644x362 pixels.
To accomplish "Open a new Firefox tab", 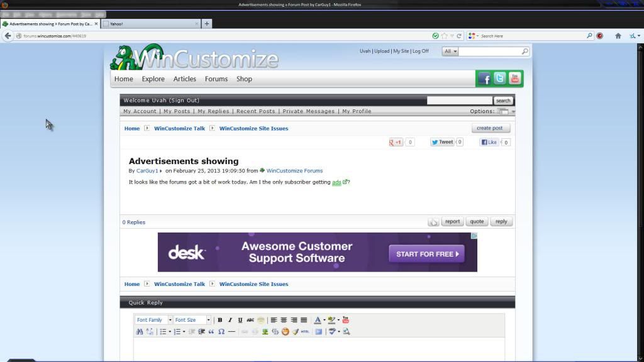I will click(206, 24).
